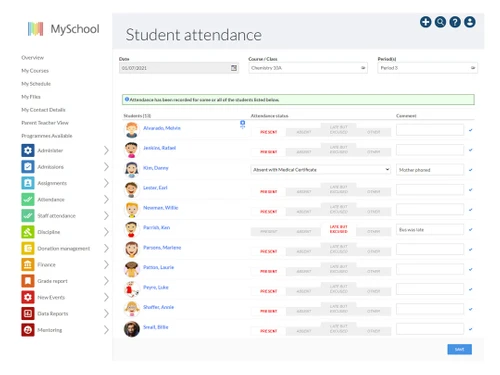This screenshot has height=375, width=500.
Task: Expand the Admissions menu chevron
Action: coord(106,167)
